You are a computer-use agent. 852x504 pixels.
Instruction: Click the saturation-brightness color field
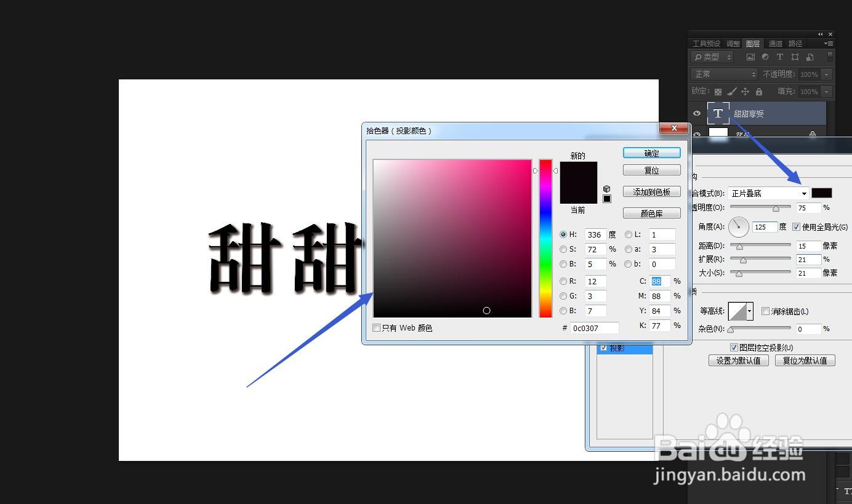point(452,239)
